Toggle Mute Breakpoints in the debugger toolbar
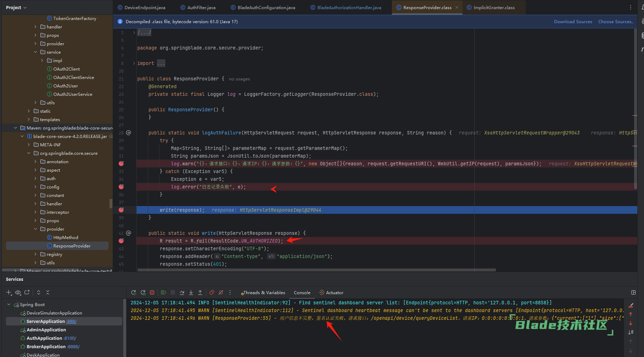Viewport: 644px width, 357px height. pyautogui.click(x=221, y=292)
